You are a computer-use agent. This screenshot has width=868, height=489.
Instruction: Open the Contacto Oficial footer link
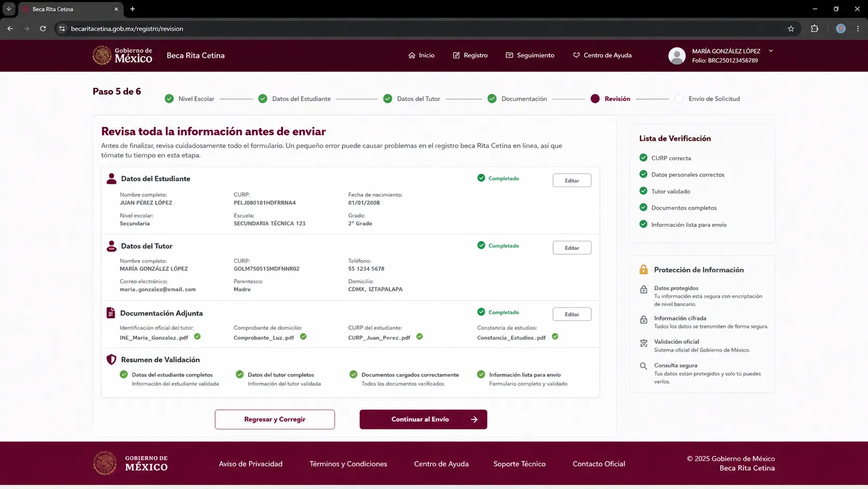599,464
